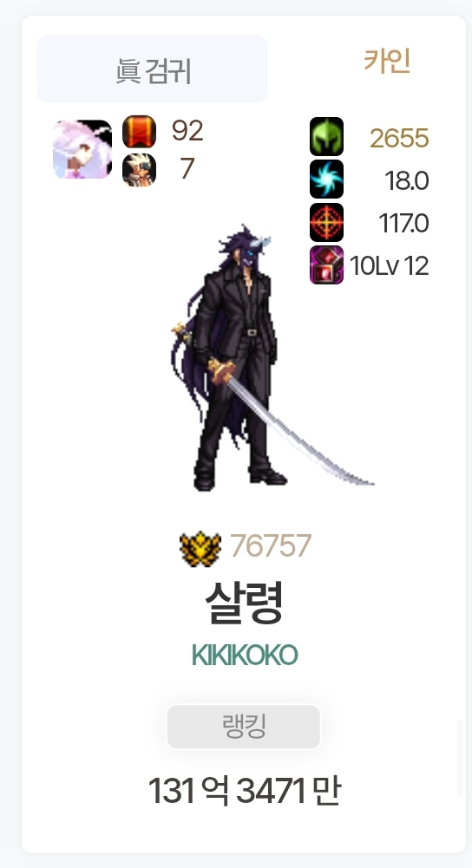The image size is (472, 868).
Task: Click the character name 살령
Action: [x=245, y=603]
